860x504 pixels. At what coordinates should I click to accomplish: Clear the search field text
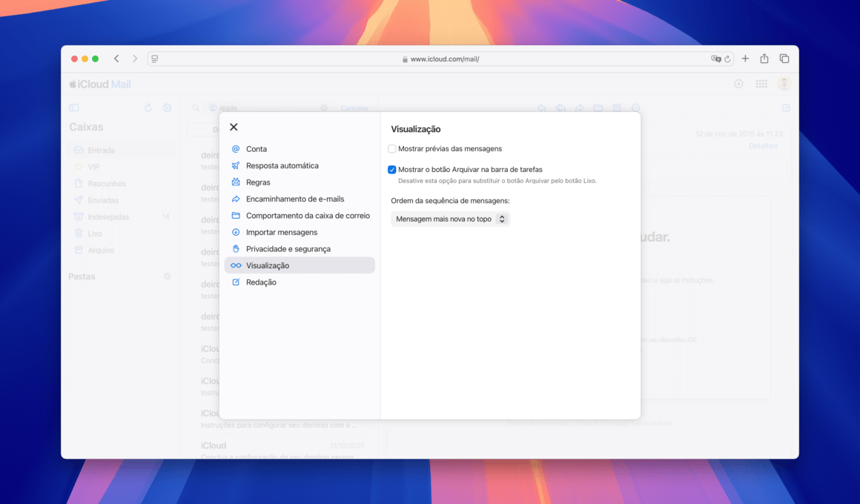pyautogui.click(x=323, y=108)
